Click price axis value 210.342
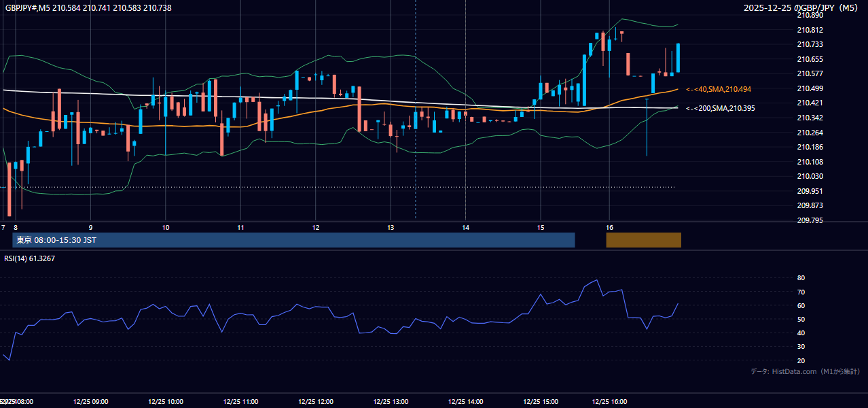The image size is (868, 408). (x=809, y=118)
